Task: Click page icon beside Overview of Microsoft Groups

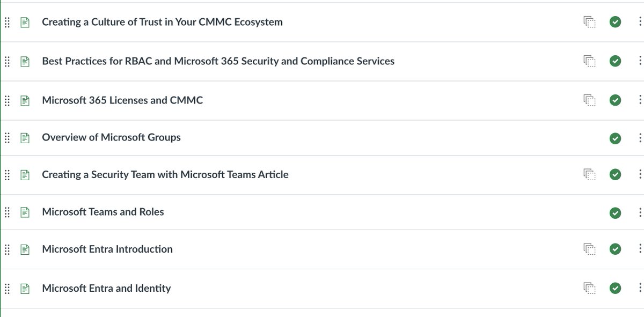Action: click(x=25, y=138)
